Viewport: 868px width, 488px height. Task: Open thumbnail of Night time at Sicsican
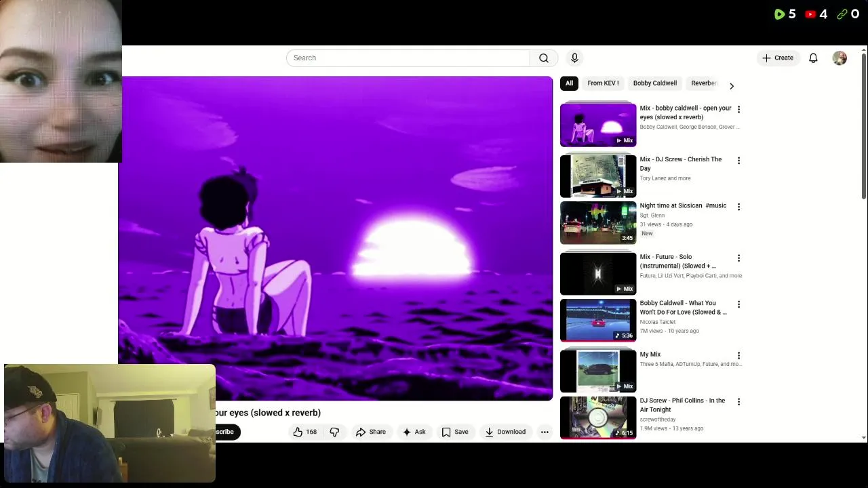coord(598,222)
